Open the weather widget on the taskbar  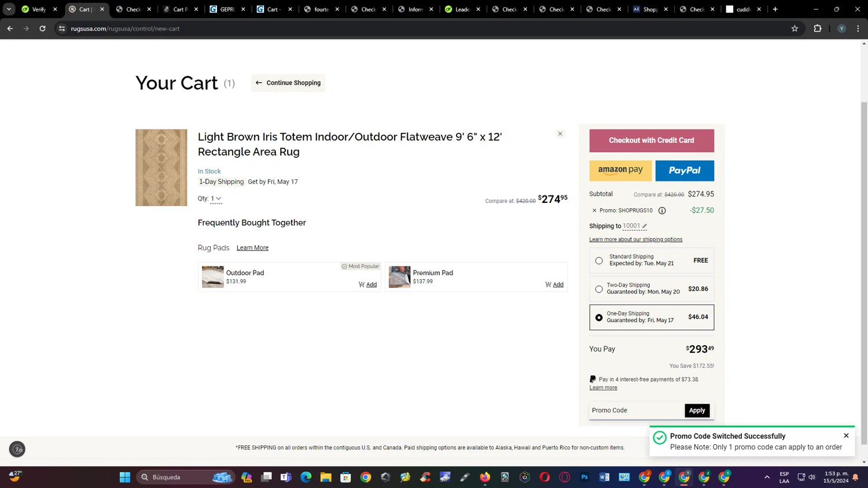[x=15, y=476]
